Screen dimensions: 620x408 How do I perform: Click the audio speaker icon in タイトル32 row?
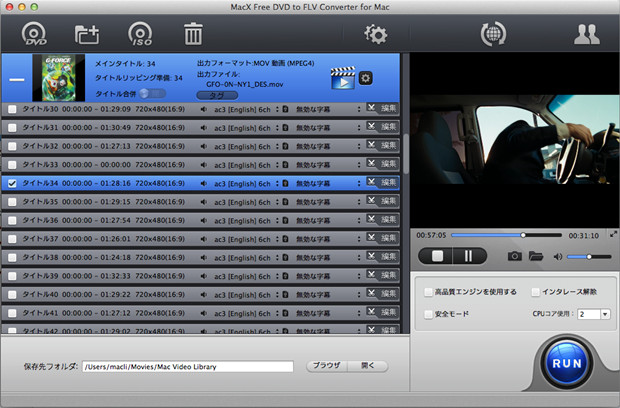204,146
